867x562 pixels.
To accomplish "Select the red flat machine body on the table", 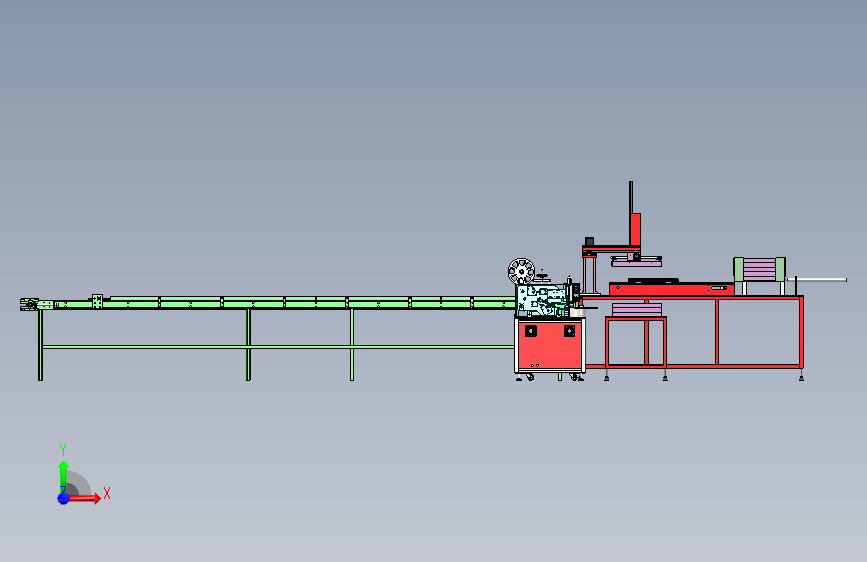I will click(x=671, y=289).
